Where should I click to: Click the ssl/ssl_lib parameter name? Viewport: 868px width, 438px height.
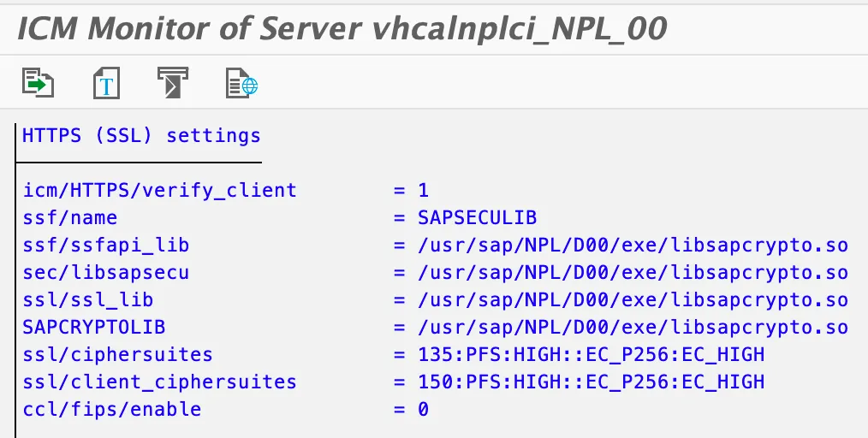pos(88,300)
